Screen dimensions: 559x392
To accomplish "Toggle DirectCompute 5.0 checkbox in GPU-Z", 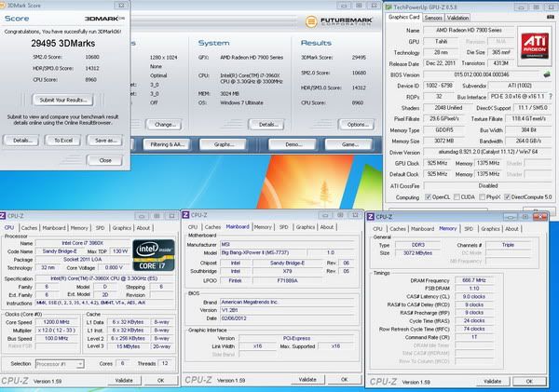I will point(507,197).
